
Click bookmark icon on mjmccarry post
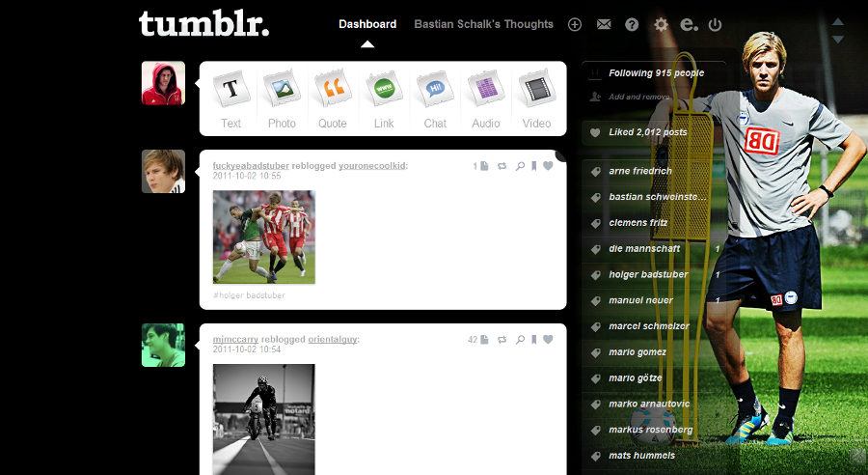533,339
